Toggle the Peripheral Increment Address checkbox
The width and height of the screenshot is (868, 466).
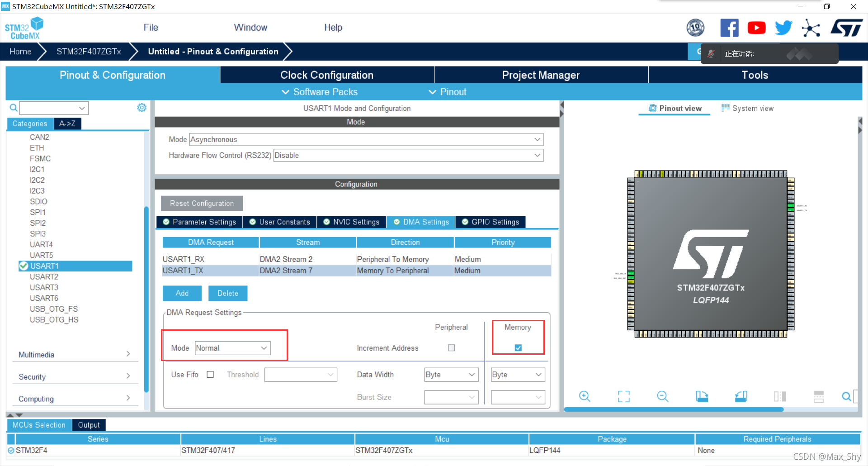451,348
